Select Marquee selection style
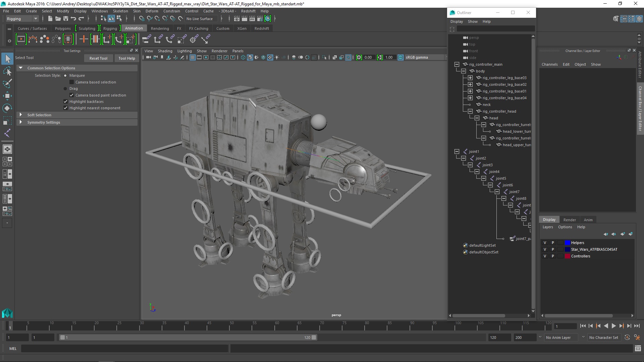The height and width of the screenshot is (362, 644). click(65, 76)
